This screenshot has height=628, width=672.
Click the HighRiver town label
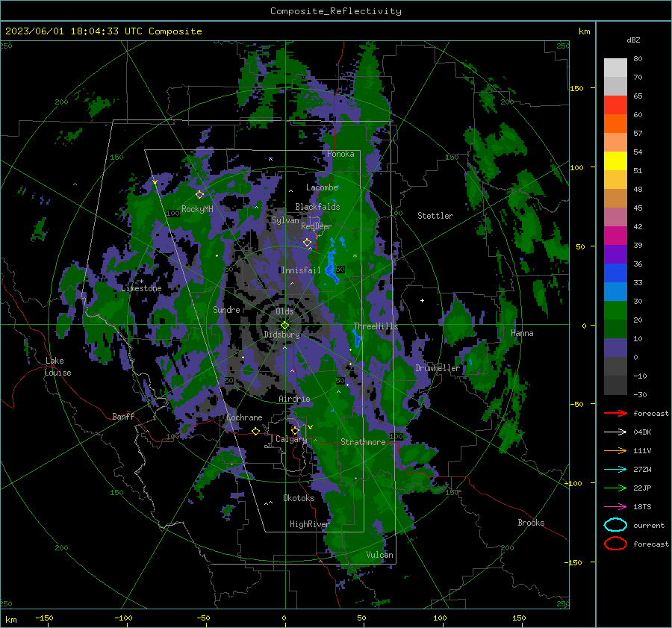pyautogui.click(x=309, y=524)
